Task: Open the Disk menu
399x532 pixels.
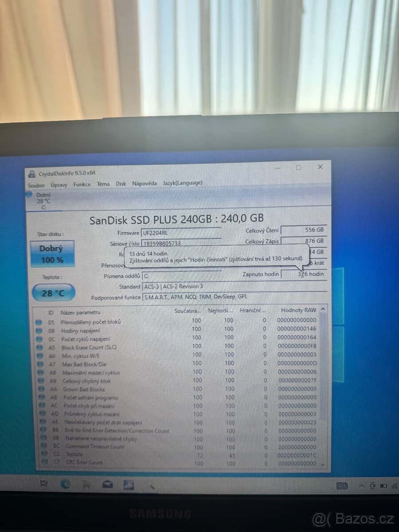Action: click(x=121, y=184)
